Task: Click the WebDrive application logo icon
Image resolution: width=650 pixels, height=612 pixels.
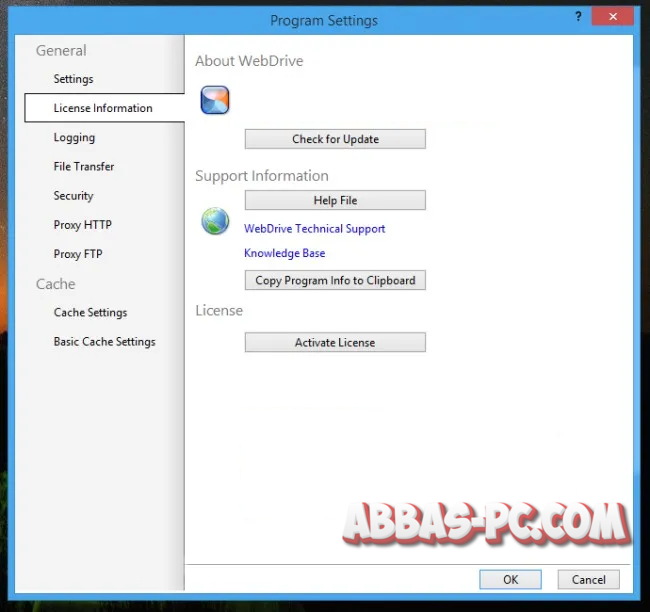Action: pyautogui.click(x=215, y=100)
